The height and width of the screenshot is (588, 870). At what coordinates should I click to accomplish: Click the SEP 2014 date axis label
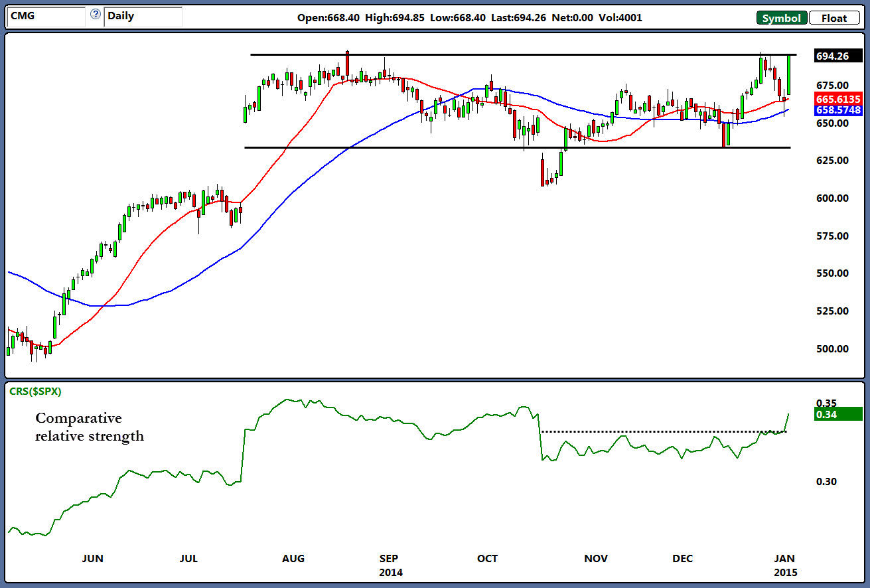point(392,565)
